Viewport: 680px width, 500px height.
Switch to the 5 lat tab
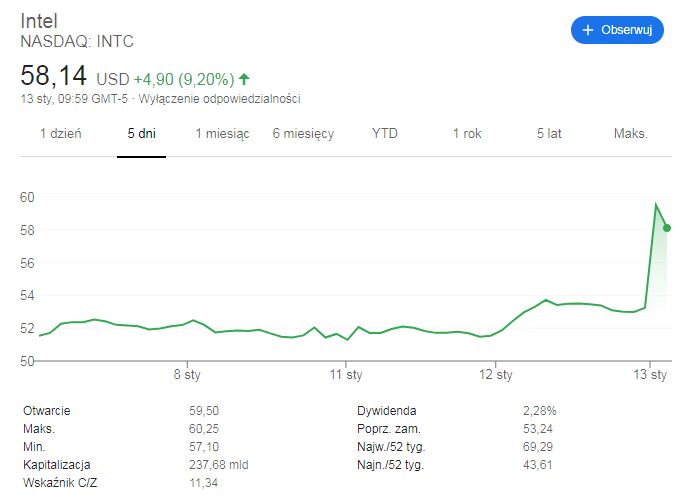point(549,134)
